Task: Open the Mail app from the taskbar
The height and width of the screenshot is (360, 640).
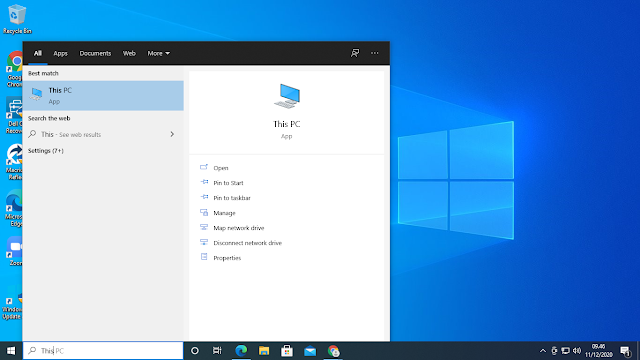Action: [x=310, y=351]
